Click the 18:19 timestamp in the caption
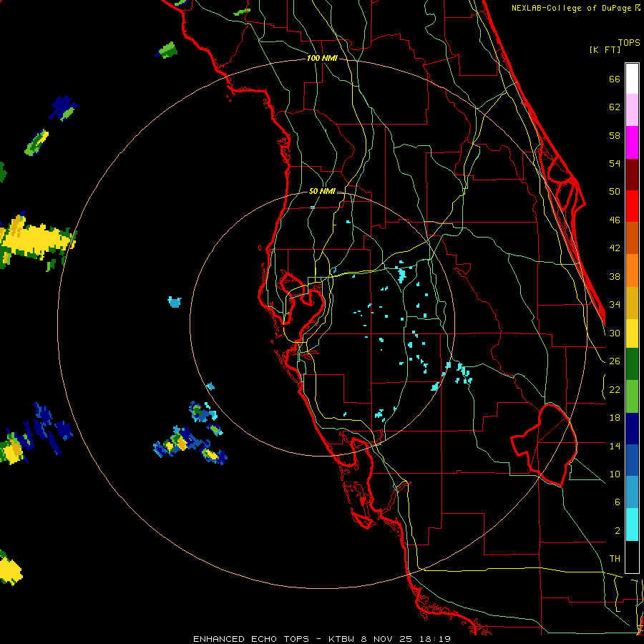This screenshot has width=644, height=644. pos(435,639)
